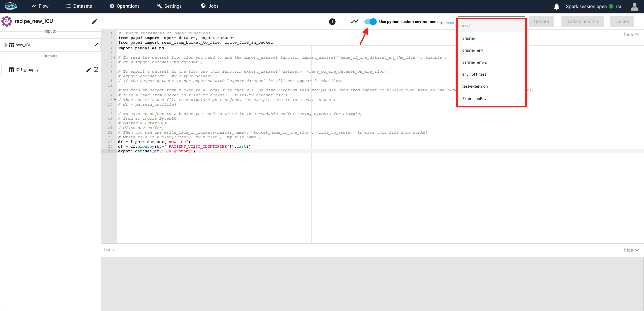The height and width of the screenshot is (311, 644).
Task: Choose ExtensionEnv environment option
Action: [x=474, y=99]
